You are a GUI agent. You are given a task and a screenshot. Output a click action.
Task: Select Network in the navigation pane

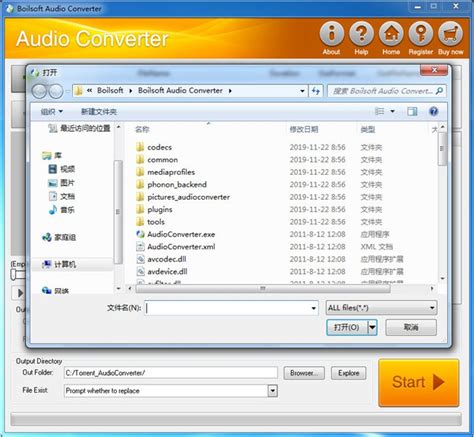click(x=55, y=291)
